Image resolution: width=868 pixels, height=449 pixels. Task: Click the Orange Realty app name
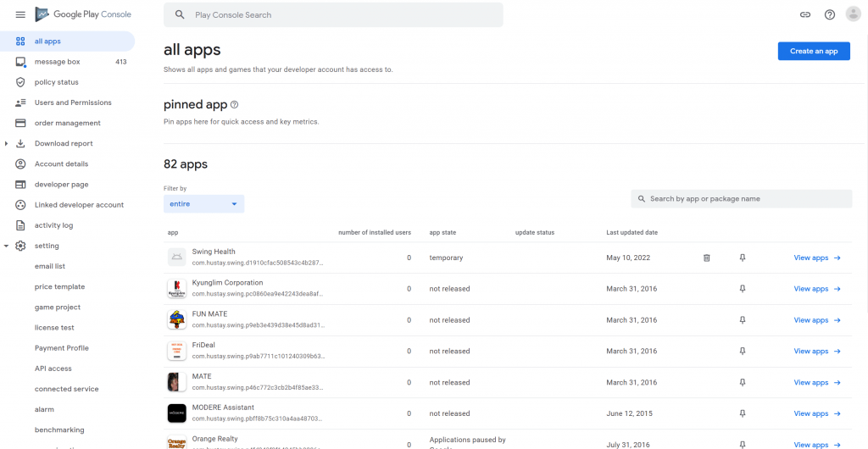click(214, 439)
